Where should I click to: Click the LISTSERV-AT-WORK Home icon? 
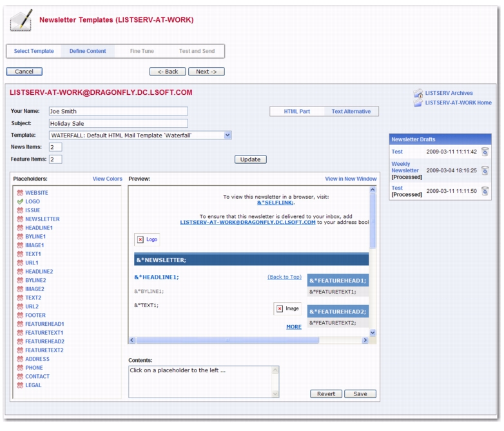pyautogui.click(x=418, y=103)
